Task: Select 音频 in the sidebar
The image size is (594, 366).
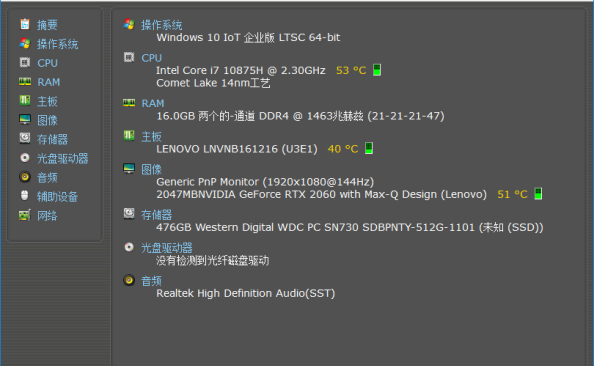Action: coord(47,177)
